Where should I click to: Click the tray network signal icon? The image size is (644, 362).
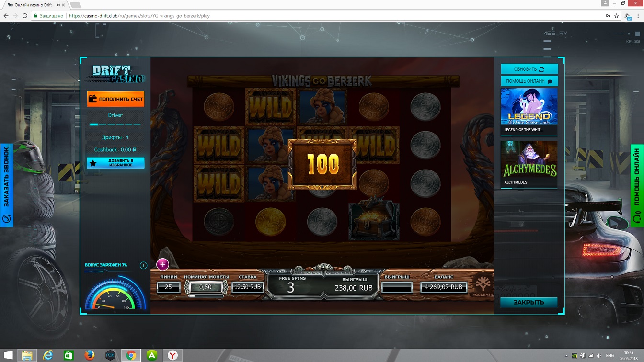[x=591, y=356]
